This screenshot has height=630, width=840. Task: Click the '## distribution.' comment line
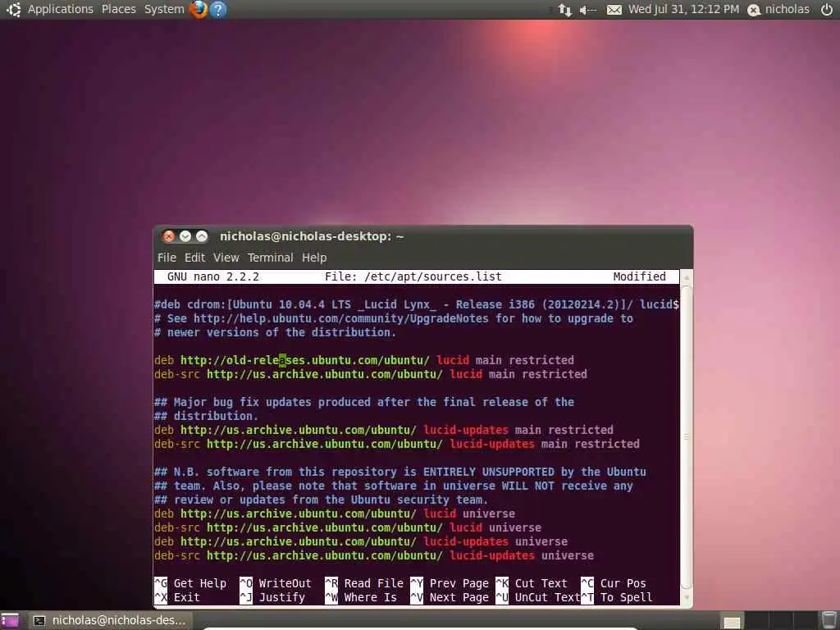(206, 416)
